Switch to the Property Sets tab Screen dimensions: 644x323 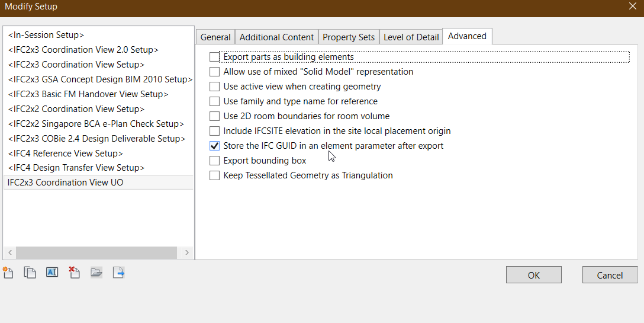pos(348,37)
